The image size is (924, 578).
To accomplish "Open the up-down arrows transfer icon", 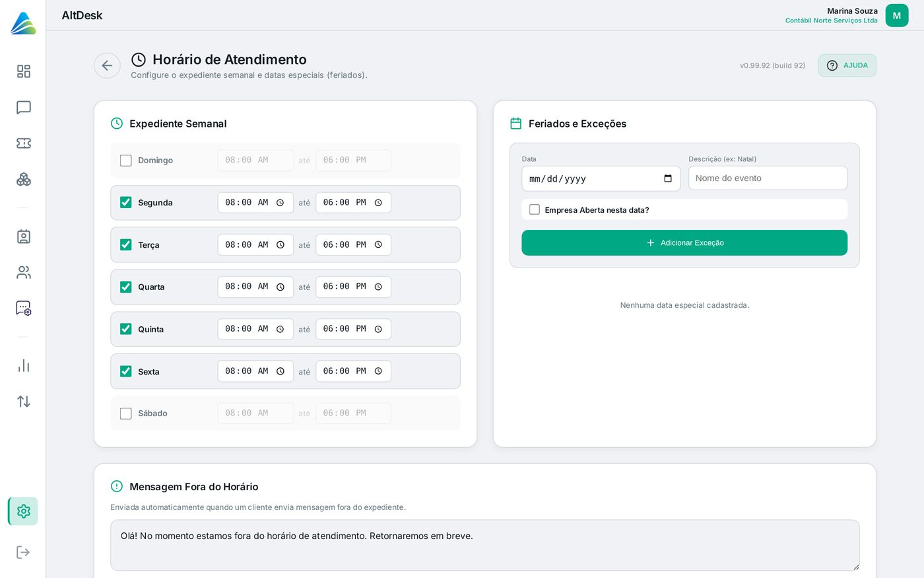I will coord(24,402).
